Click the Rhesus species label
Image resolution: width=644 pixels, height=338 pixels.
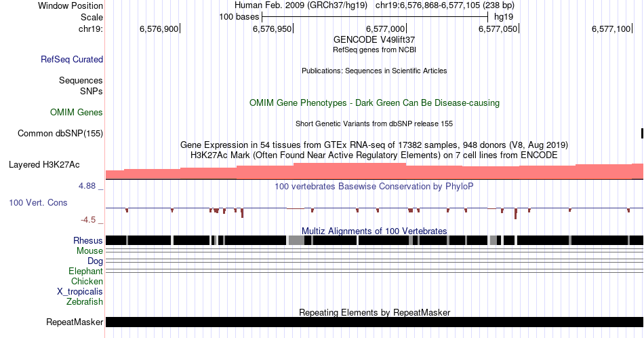tap(88, 240)
